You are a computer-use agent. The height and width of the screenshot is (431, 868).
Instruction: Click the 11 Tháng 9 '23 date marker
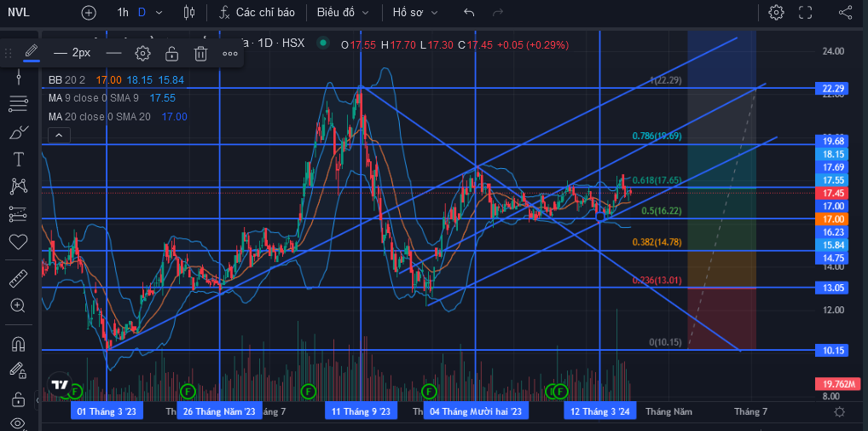tap(361, 411)
